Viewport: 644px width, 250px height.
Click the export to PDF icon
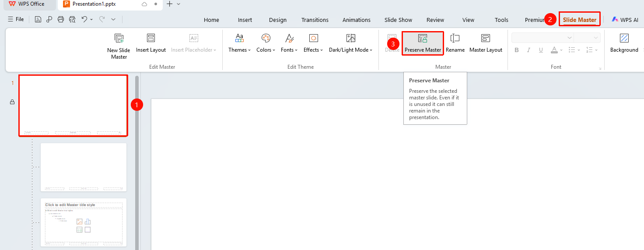click(49, 20)
